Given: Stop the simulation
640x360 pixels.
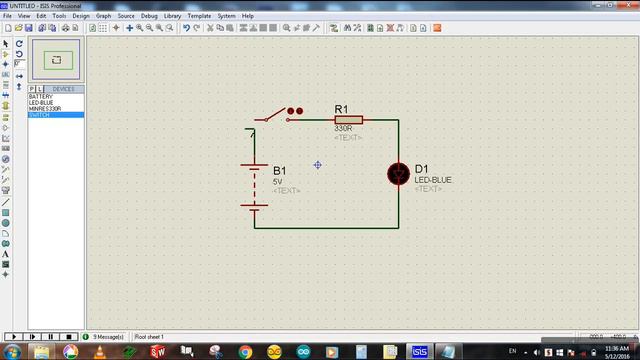Looking at the screenshot, I should pyautogui.click(x=69, y=337).
